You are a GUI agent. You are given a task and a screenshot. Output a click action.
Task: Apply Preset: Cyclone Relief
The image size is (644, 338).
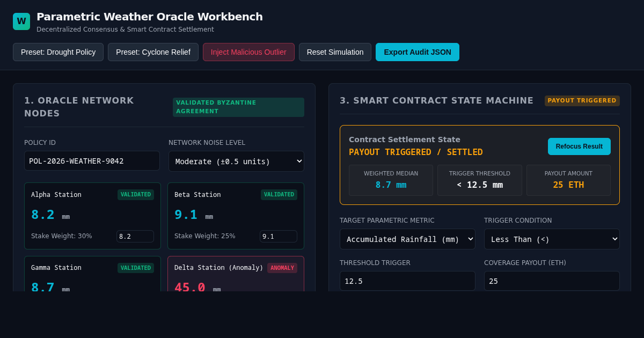click(x=153, y=52)
